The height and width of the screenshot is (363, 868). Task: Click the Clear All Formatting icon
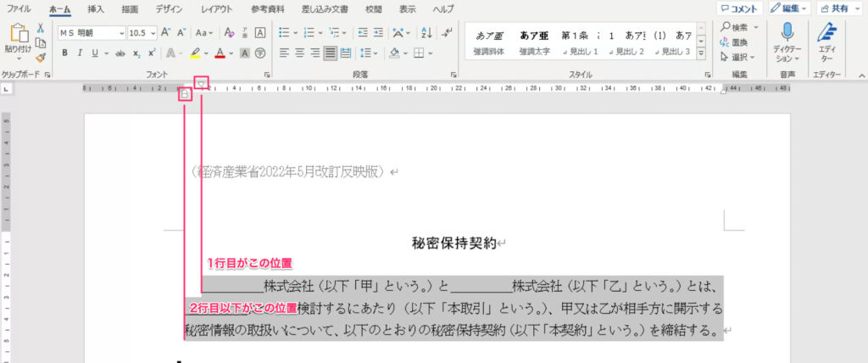click(229, 33)
